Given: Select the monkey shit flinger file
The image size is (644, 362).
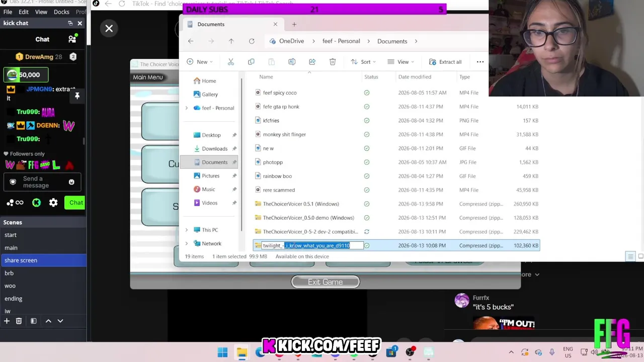Looking at the screenshot, I should tap(396, 134).
